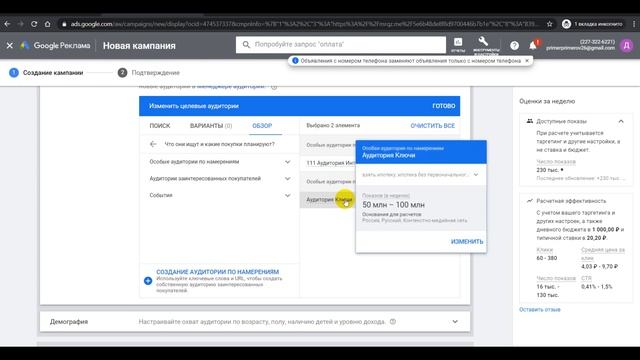Switch to the ВАРИАНТЫ tab
Image resolution: width=640 pixels, height=360 pixels.
211,126
